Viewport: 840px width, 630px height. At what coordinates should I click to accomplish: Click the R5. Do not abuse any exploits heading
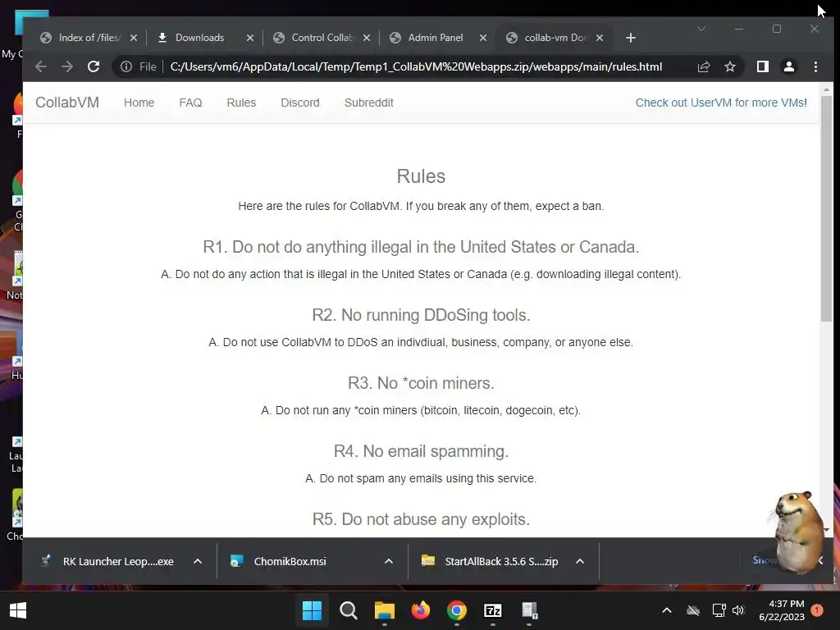pos(421,519)
